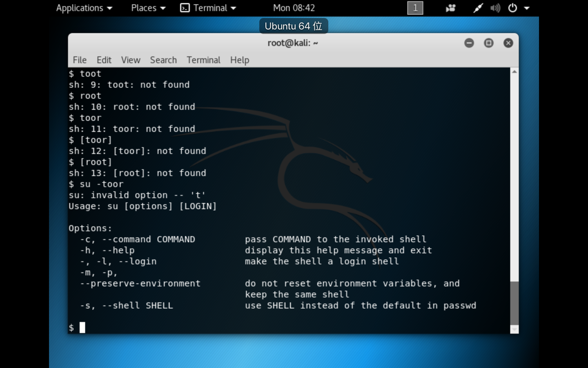Click the '$ su -toor' command line
Screen dimensions: 588x368
pos(96,184)
